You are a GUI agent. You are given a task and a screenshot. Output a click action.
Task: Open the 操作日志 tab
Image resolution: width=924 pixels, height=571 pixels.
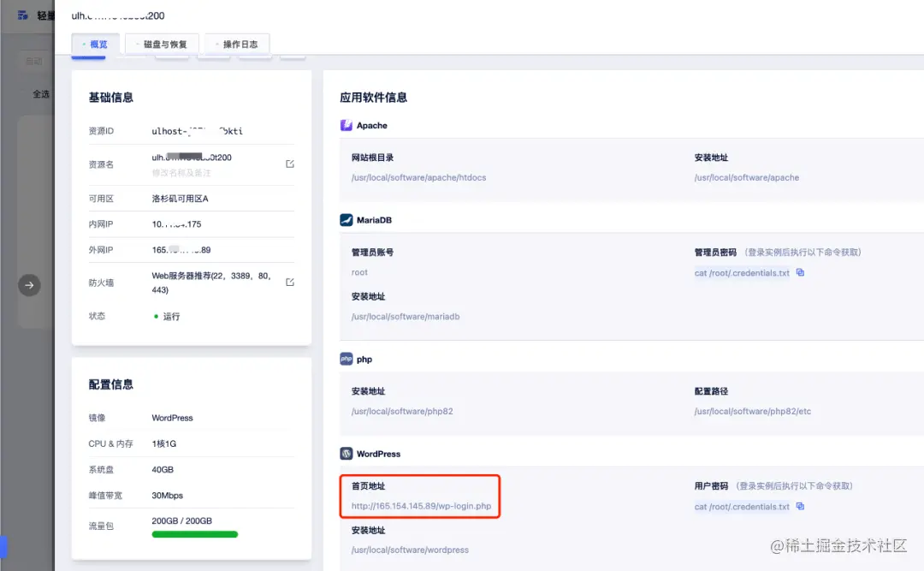tap(237, 45)
